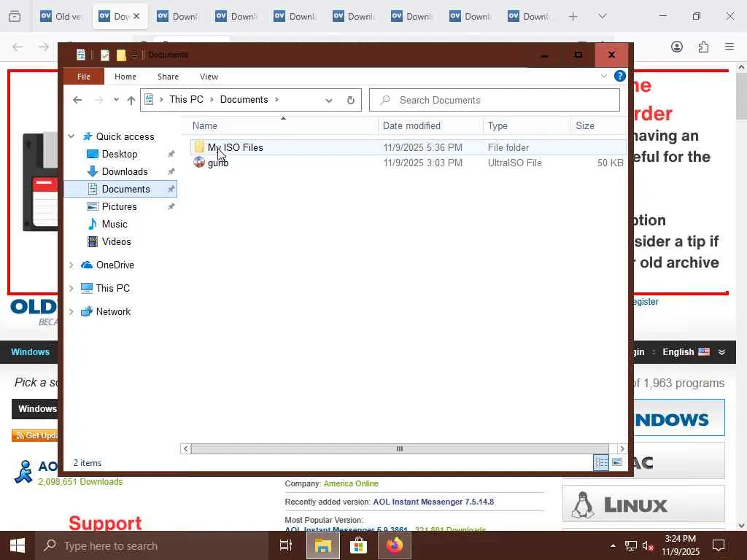Open AOL Instant Messenger 7.5.14.8 link
Screen dimensions: 747x560
tap(433, 502)
